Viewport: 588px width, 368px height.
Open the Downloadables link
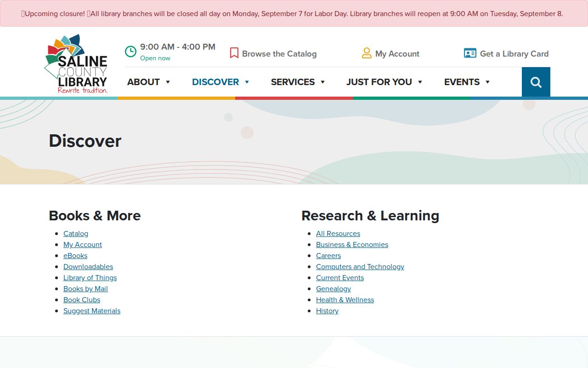point(88,267)
